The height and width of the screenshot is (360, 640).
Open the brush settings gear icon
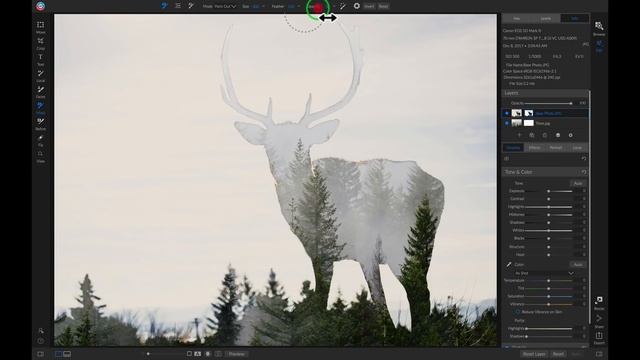tap(357, 6)
